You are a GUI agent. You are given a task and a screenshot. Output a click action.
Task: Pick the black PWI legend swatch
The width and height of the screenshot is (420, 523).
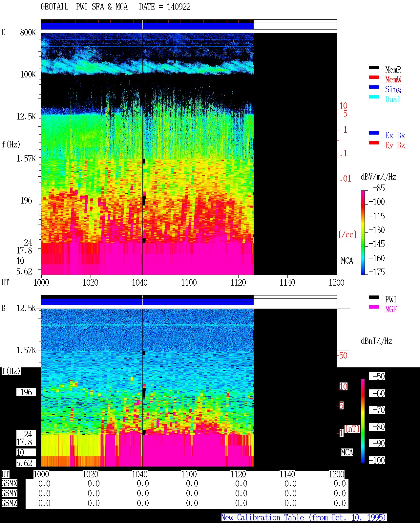[x=374, y=297]
